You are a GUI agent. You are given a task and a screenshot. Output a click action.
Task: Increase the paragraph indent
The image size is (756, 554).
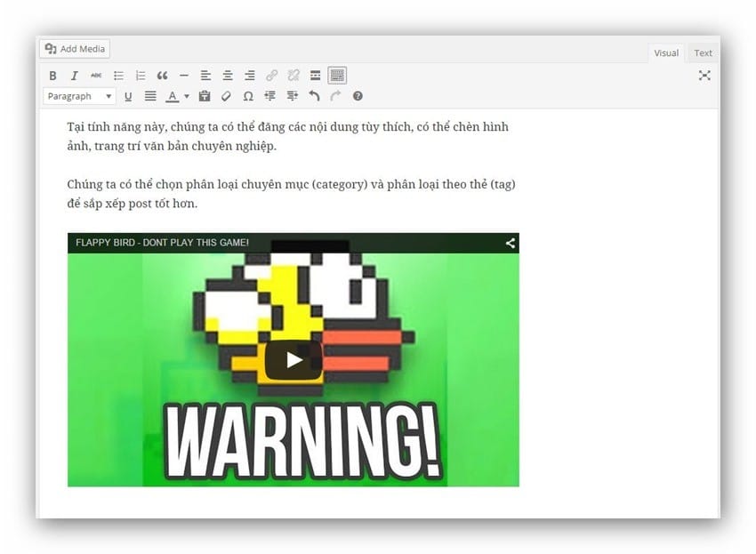click(293, 96)
